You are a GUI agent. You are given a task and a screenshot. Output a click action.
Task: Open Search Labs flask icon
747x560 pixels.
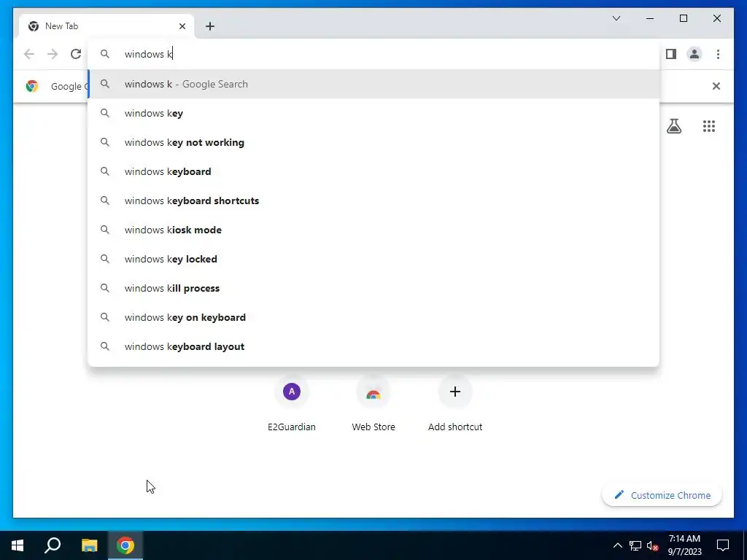[673, 126]
